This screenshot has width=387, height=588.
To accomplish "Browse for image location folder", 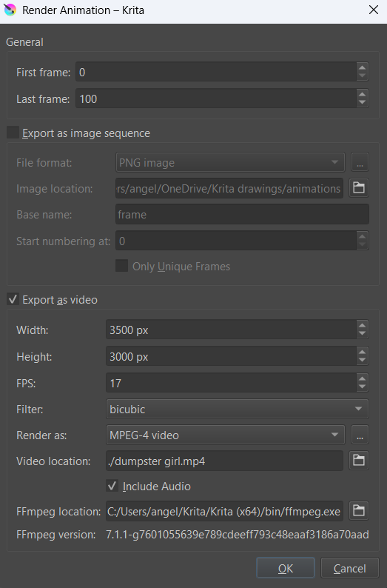I will click(359, 187).
